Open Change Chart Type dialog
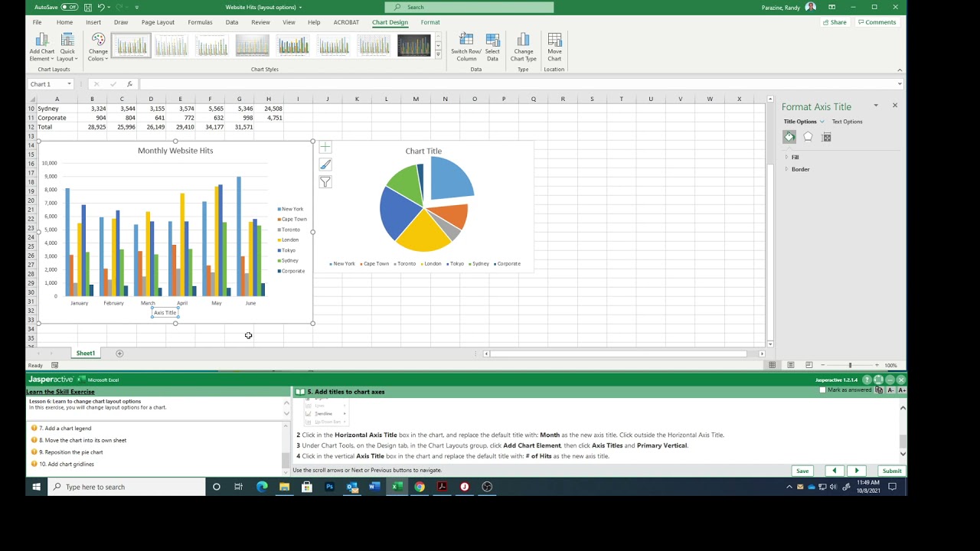The height and width of the screenshot is (551, 980). [x=523, y=47]
